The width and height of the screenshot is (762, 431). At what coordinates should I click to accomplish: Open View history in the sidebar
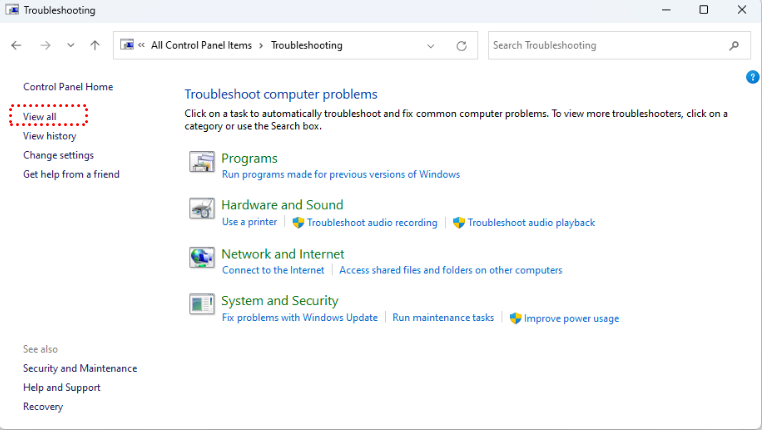[x=49, y=136]
